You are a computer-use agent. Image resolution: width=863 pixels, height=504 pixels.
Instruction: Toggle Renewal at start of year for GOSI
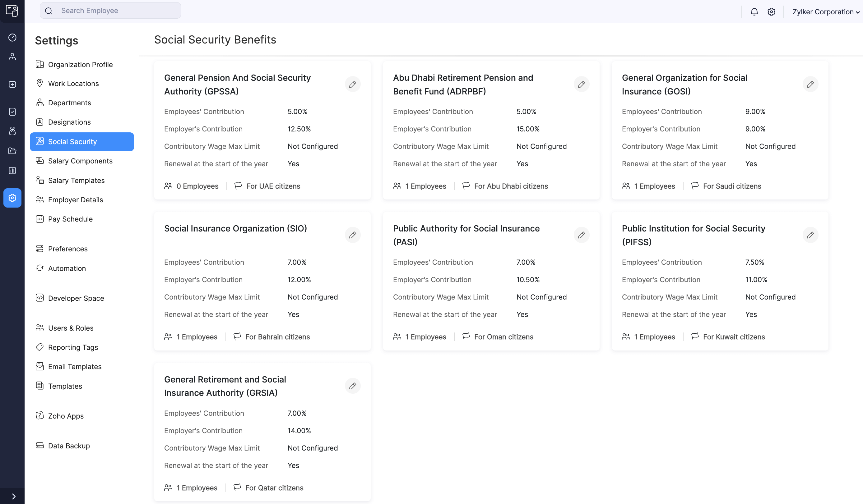tap(810, 84)
